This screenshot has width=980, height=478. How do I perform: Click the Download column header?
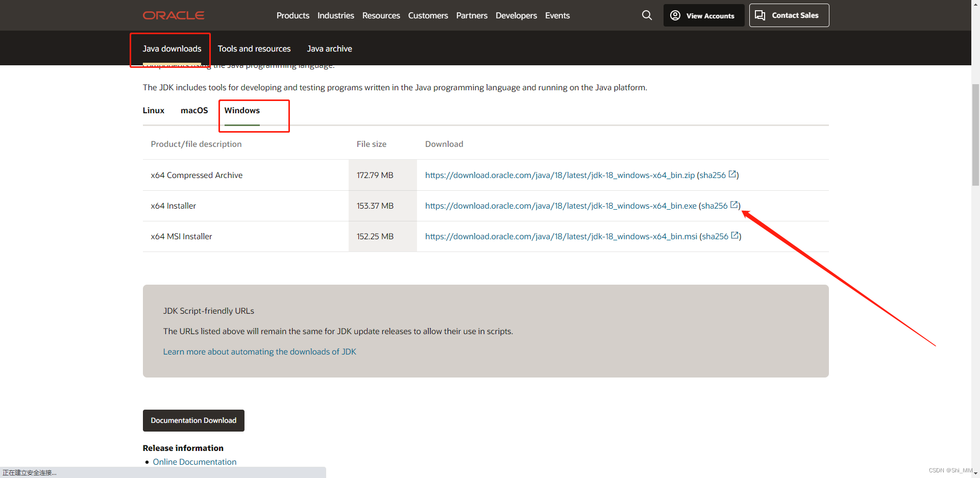coord(444,144)
